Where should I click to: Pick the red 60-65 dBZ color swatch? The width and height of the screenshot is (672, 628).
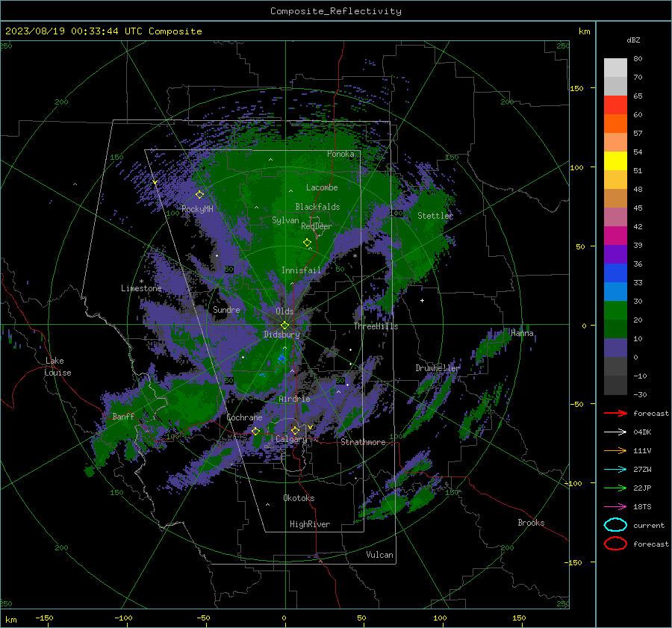pyautogui.click(x=615, y=105)
